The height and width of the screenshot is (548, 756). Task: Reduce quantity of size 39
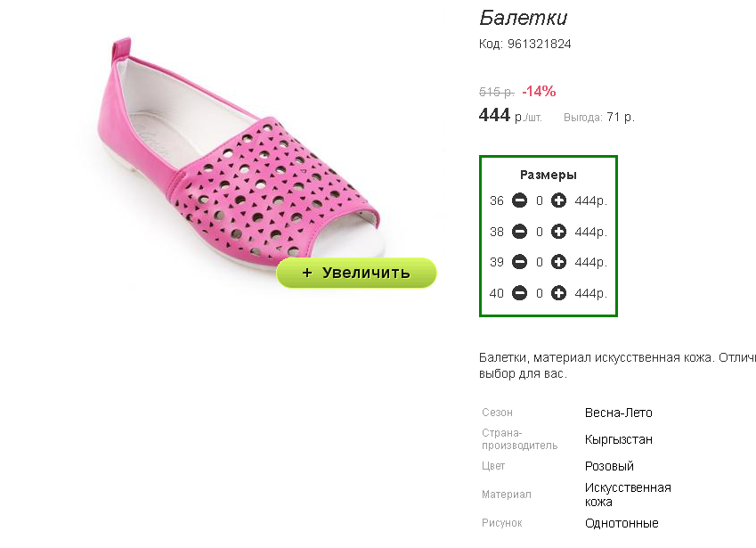pos(519,263)
